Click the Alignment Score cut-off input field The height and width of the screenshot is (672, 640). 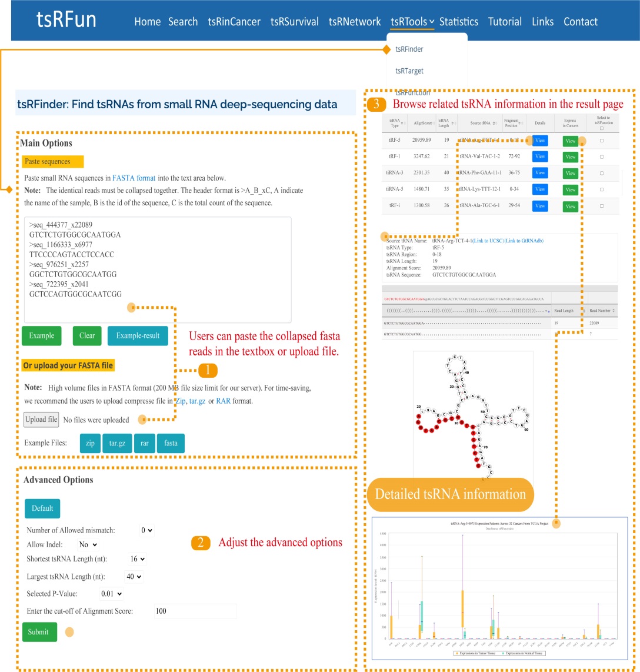point(195,611)
